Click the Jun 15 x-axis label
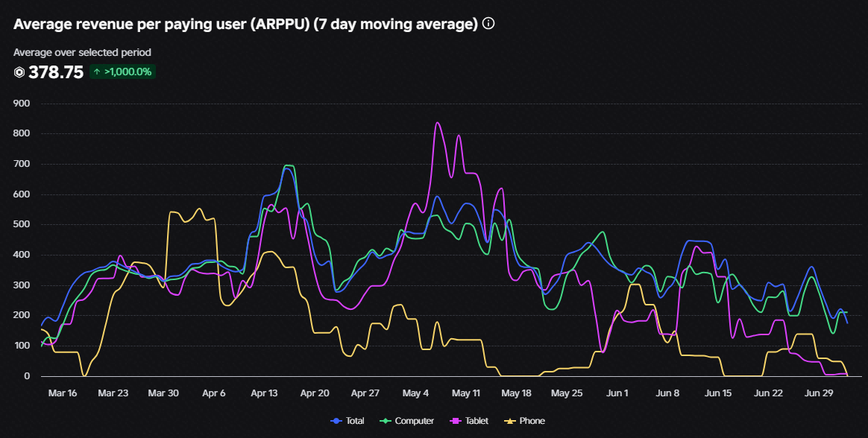The width and height of the screenshot is (868, 438). tap(717, 393)
